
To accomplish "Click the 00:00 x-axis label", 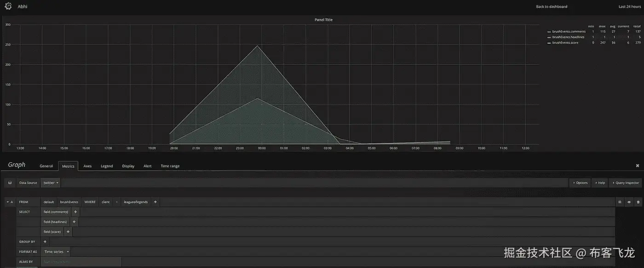I will click(262, 148).
